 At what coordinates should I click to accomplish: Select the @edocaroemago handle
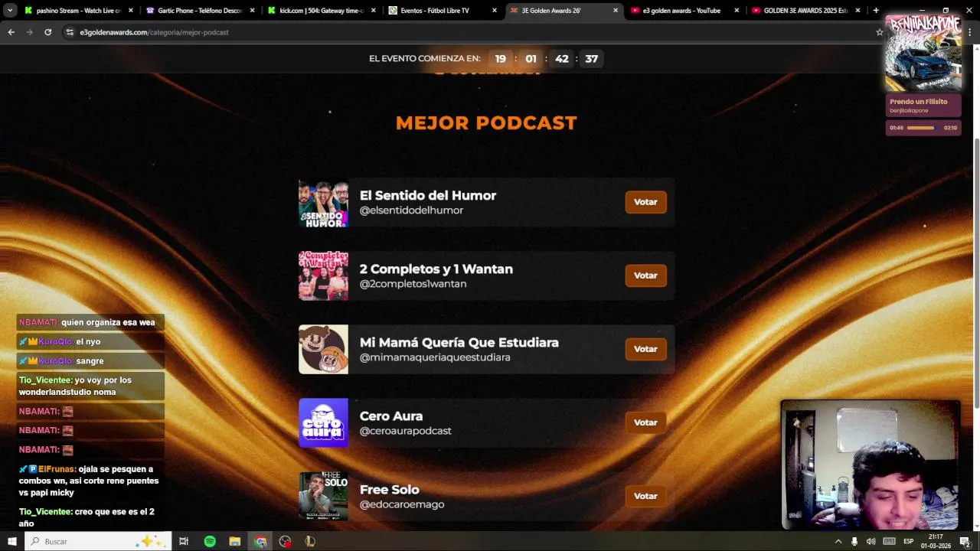point(402,504)
